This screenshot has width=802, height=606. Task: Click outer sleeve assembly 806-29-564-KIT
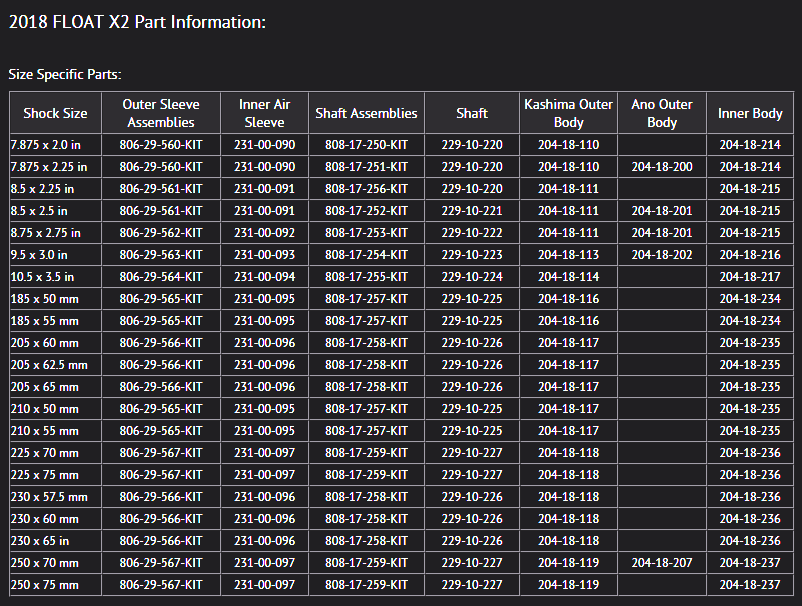click(160, 277)
